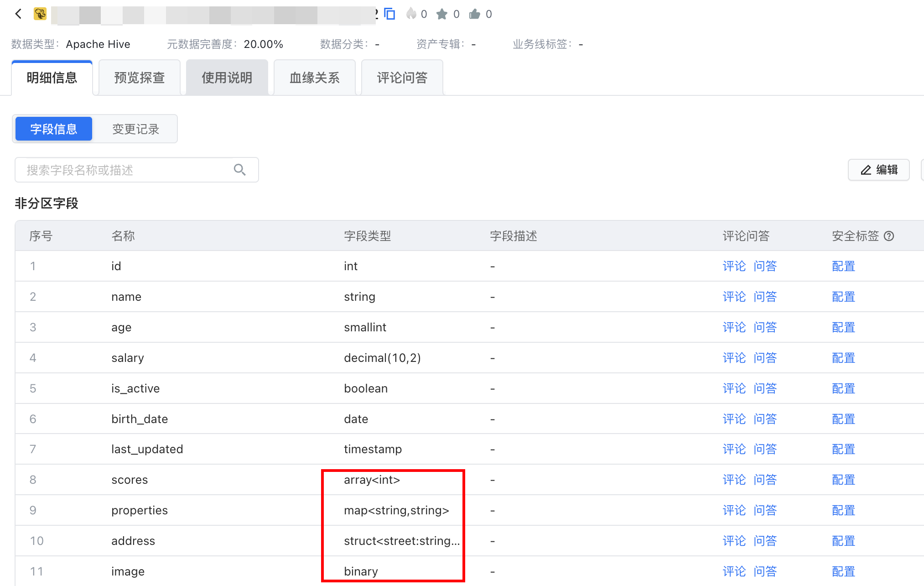Image resolution: width=924 pixels, height=586 pixels.
Task: Click the Hive table logo icon
Action: point(40,14)
